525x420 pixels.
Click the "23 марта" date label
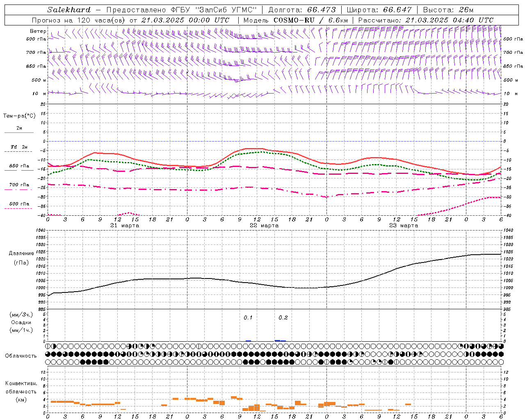click(x=404, y=226)
